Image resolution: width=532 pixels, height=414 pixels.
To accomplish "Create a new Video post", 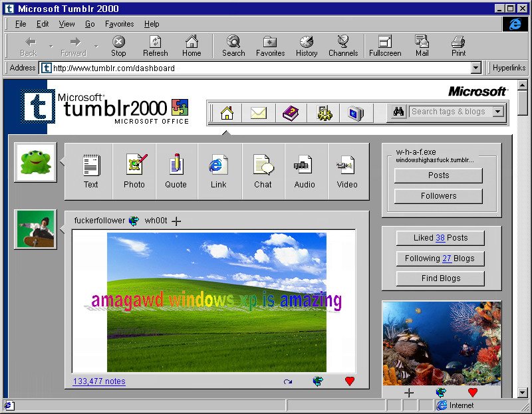I will click(x=347, y=171).
